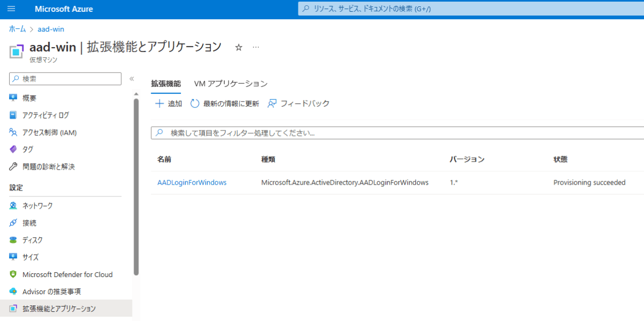Image resolution: width=644 pixels, height=321 pixels.
Task: Open the hamburger portal menu
Action: [12, 9]
